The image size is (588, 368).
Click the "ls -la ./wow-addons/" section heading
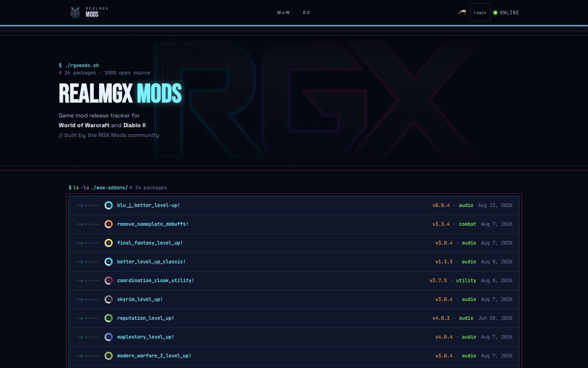(100, 188)
